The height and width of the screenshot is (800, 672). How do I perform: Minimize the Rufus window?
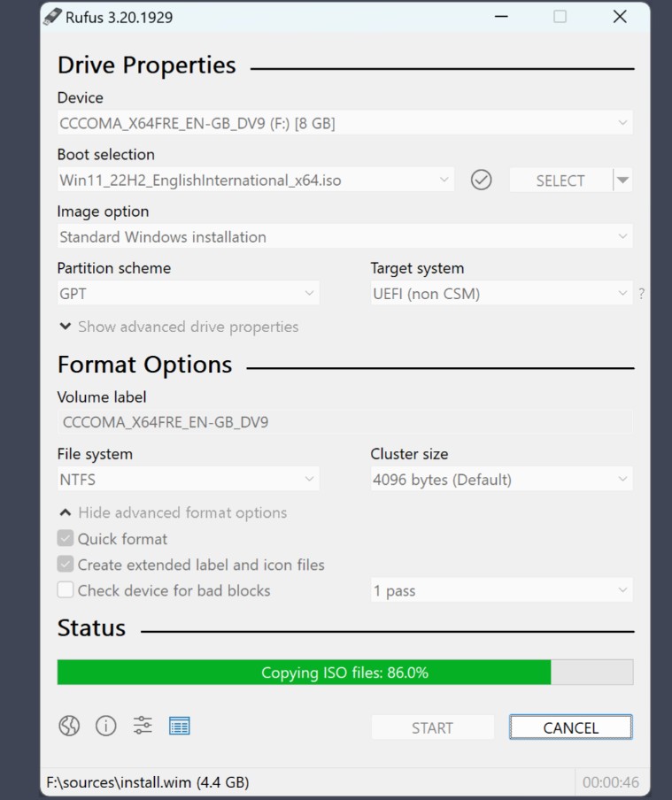[x=501, y=17]
